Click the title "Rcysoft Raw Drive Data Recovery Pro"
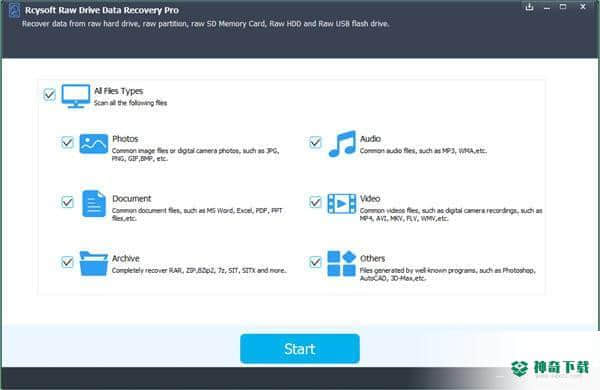 pyautogui.click(x=102, y=10)
